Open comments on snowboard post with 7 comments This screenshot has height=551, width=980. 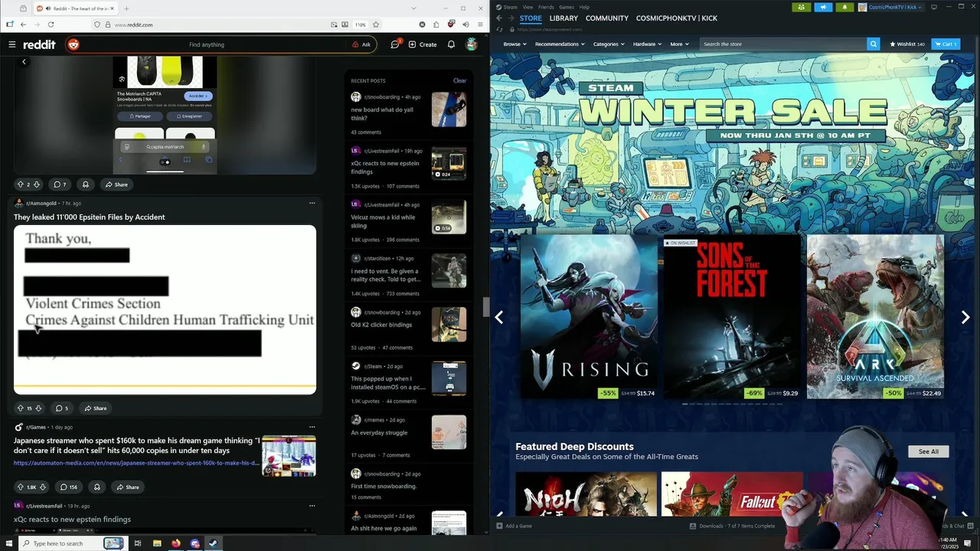(60, 184)
